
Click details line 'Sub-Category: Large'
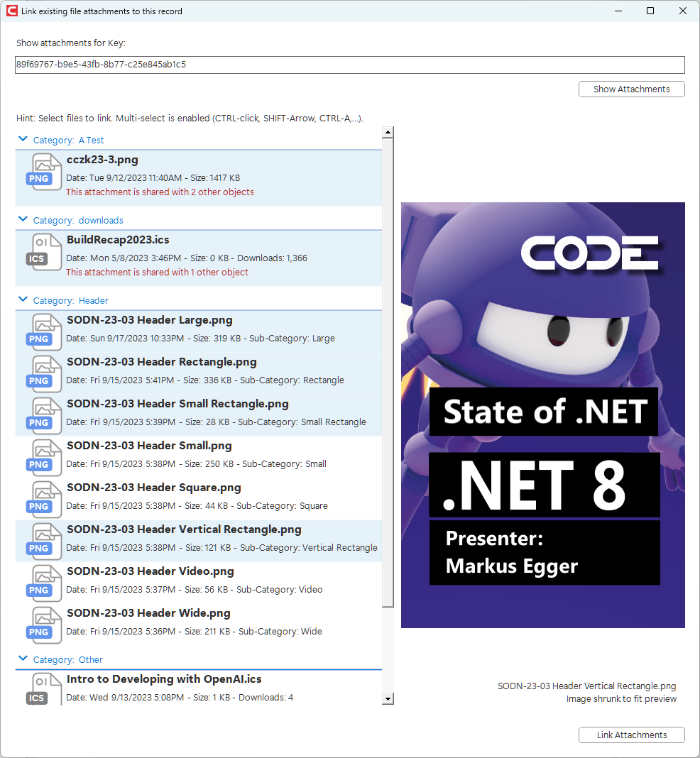coord(200,339)
